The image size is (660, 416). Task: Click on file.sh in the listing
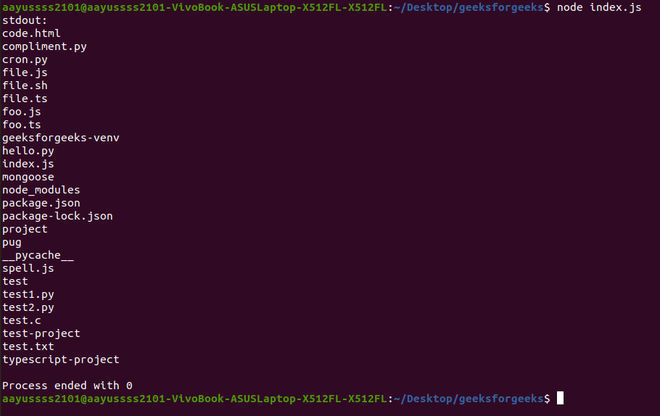click(24, 85)
